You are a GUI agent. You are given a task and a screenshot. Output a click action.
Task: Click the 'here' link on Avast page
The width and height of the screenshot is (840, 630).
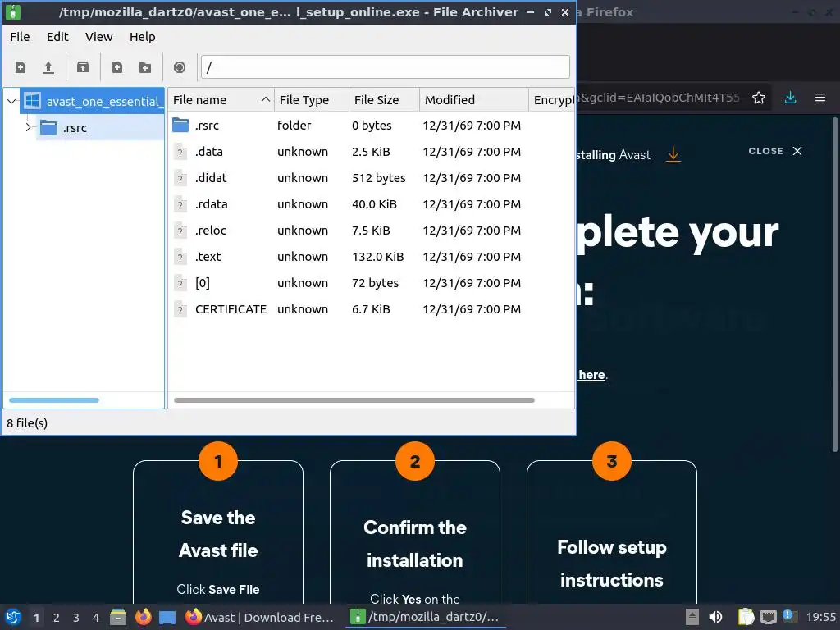click(591, 375)
